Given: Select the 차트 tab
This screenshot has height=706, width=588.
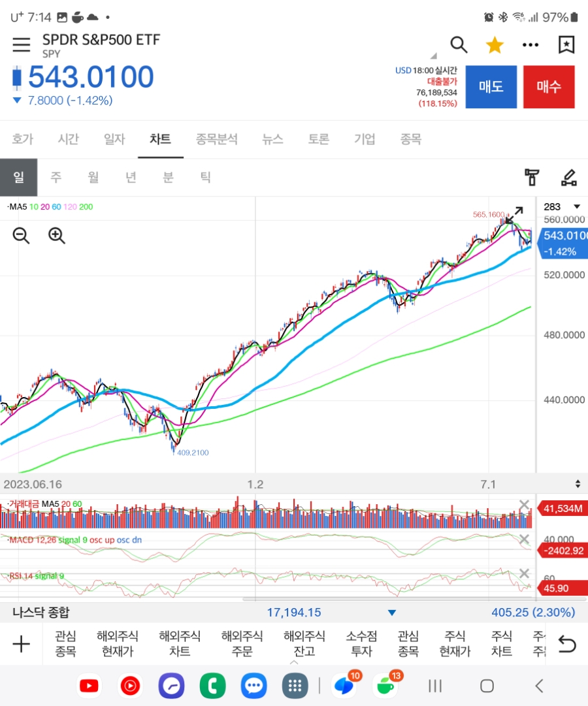Looking at the screenshot, I should point(161,138).
